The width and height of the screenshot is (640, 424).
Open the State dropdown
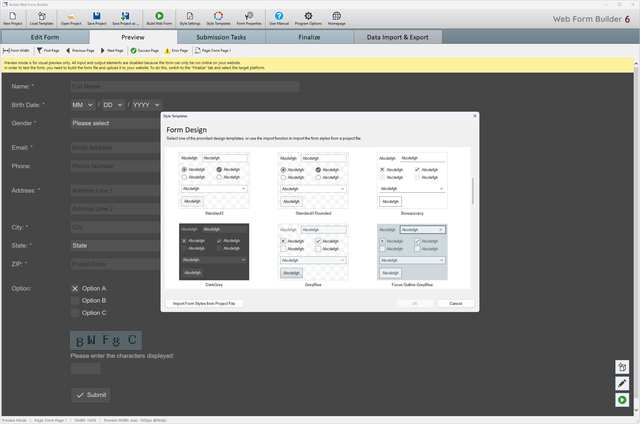tap(116, 246)
